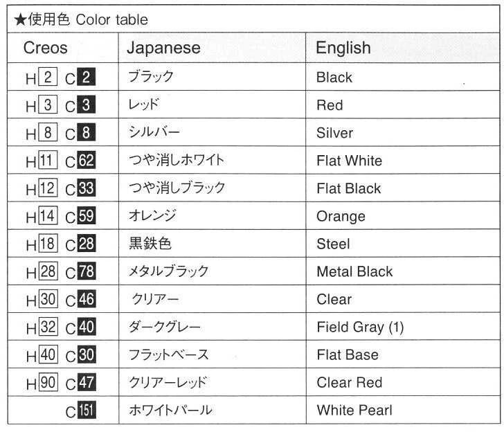The width and height of the screenshot is (504, 432).
Task: Click the H28 outlined number box
Action: point(48,271)
